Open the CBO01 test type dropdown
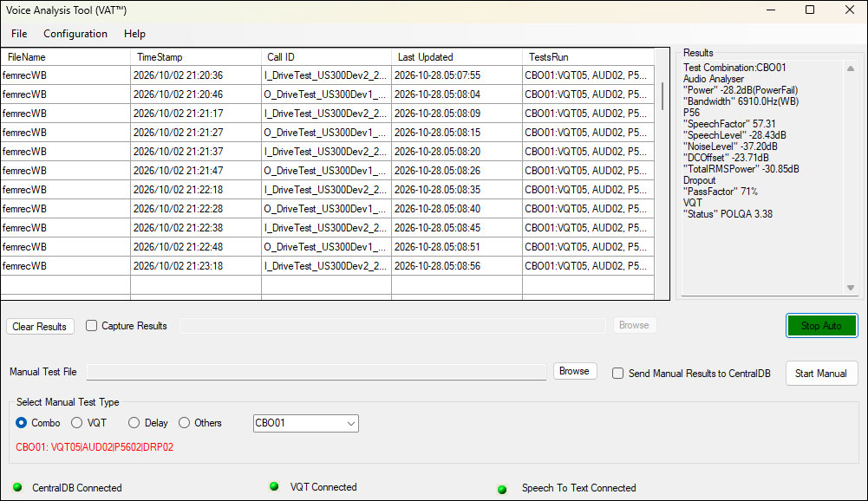868x501 pixels. tap(305, 423)
